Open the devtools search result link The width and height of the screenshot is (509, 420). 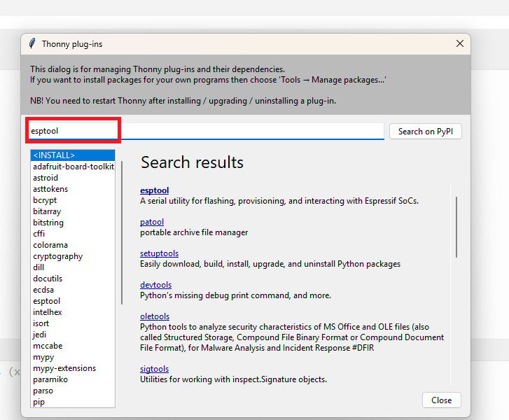pyautogui.click(x=155, y=285)
